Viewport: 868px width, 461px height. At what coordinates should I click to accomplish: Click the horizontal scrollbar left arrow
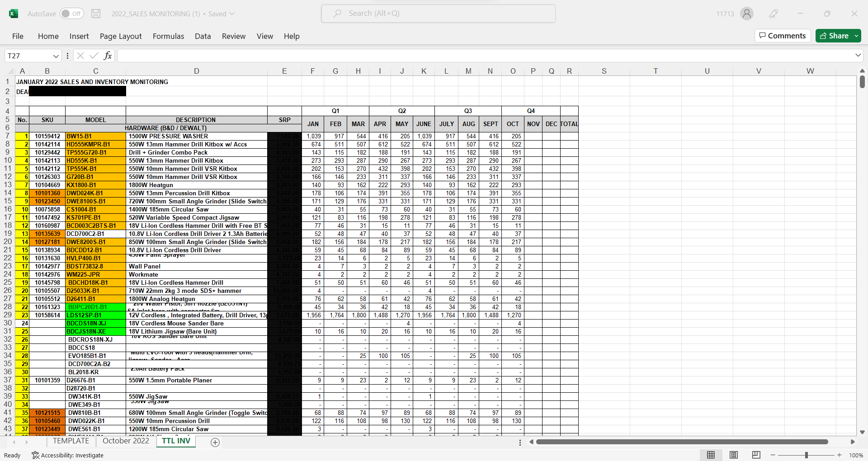pos(532,442)
